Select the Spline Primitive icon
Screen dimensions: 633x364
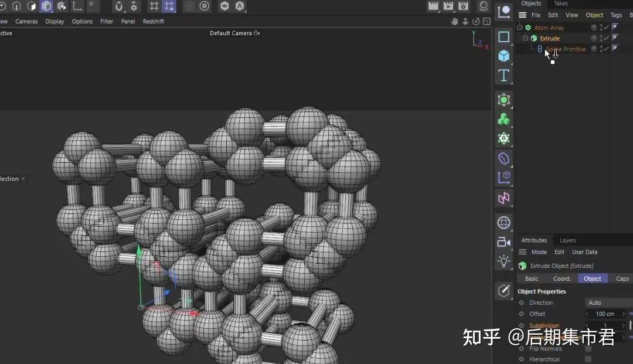tap(540, 49)
